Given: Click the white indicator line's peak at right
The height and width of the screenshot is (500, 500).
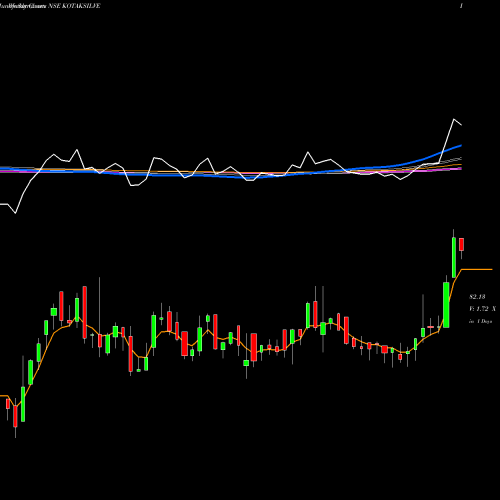Looking at the screenshot, I should 454,119.
